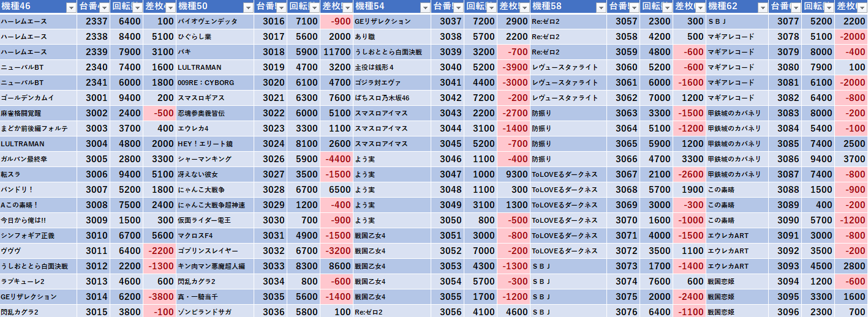The height and width of the screenshot is (317, 868).
Task: Select cell ゴブリンスレイヤー
Action: click(x=216, y=251)
